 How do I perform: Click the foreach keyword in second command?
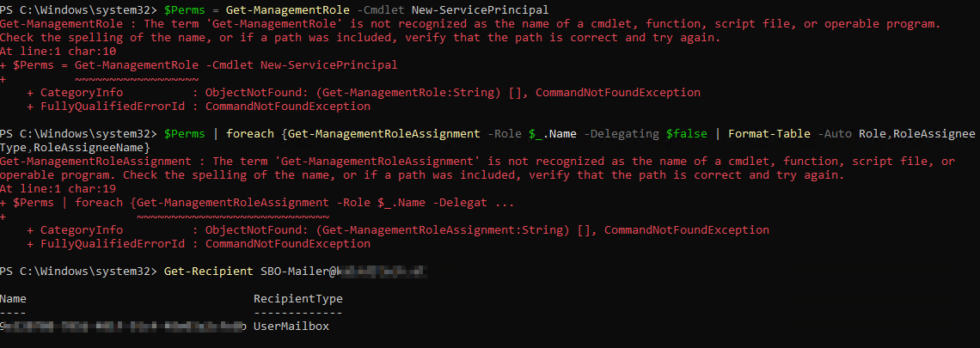[x=248, y=134]
